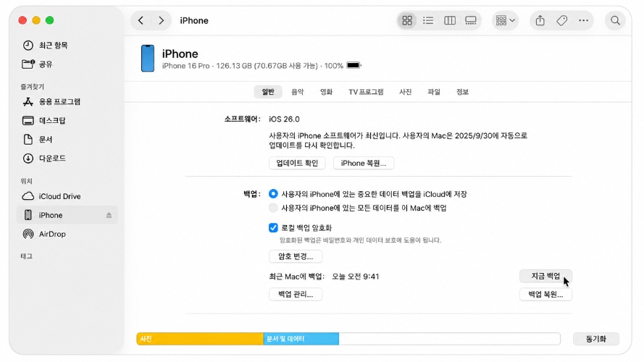Select backup all data to this Mac option
Image resolution: width=644 pixels, height=362 pixels.
click(x=273, y=208)
